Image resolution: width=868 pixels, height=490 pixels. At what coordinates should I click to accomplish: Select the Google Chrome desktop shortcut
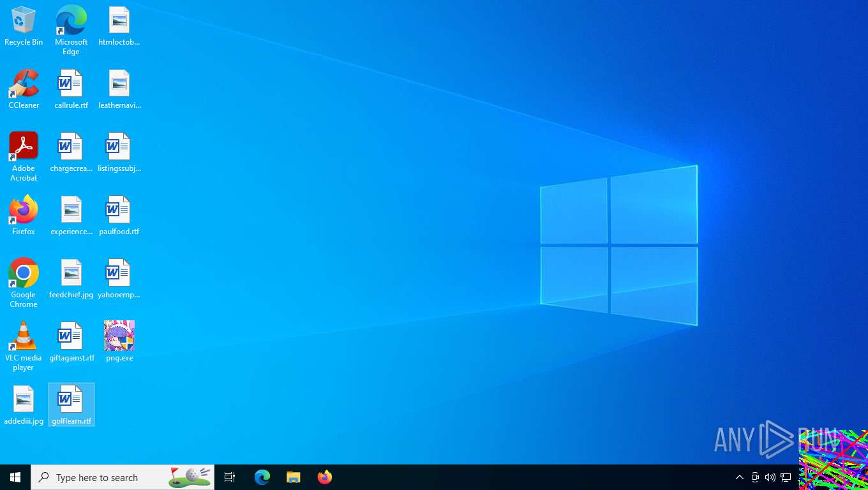[x=24, y=283]
